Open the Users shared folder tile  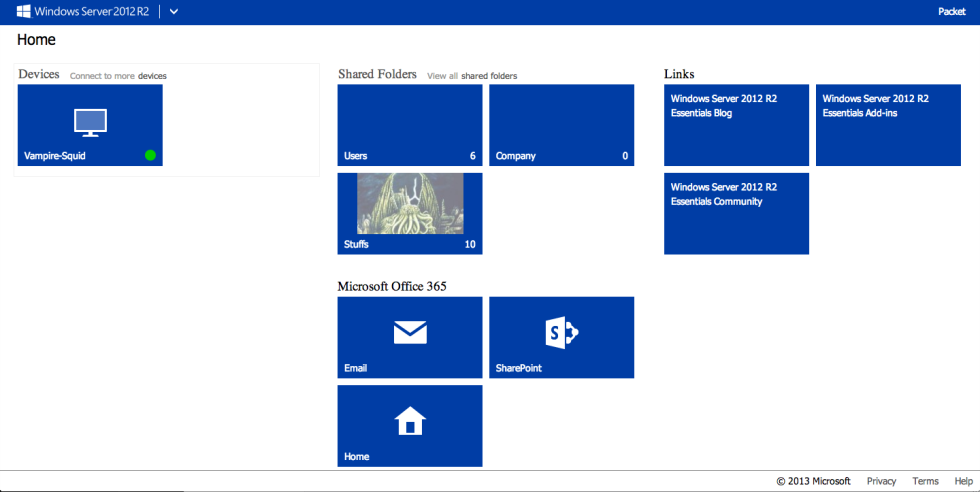click(410, 125)
